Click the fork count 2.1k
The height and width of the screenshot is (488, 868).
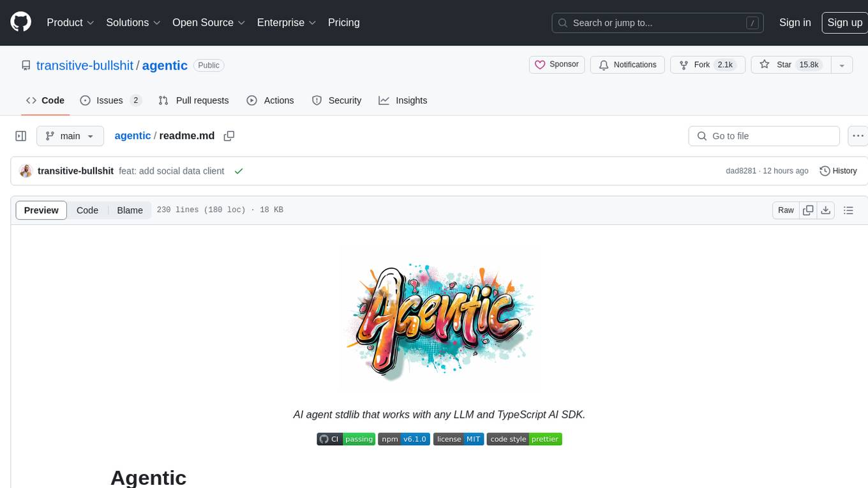click(x=725, y=65)
